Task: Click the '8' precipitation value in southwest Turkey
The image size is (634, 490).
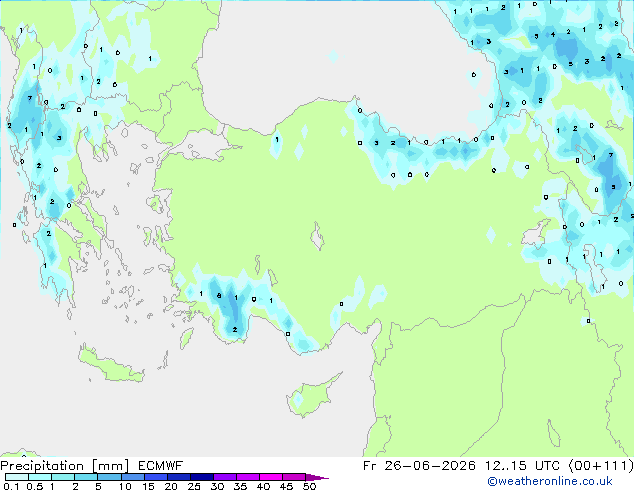Action: point(219,296)
